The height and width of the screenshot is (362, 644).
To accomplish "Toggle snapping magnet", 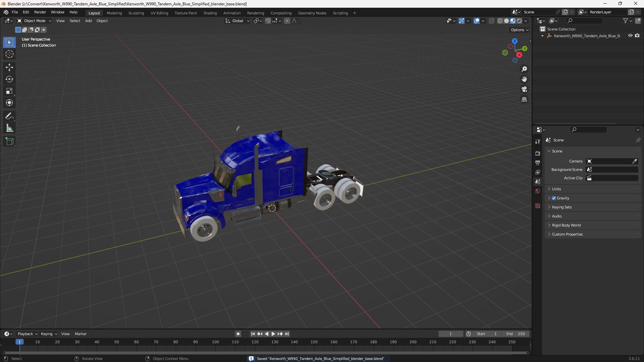I will (268, 21).
